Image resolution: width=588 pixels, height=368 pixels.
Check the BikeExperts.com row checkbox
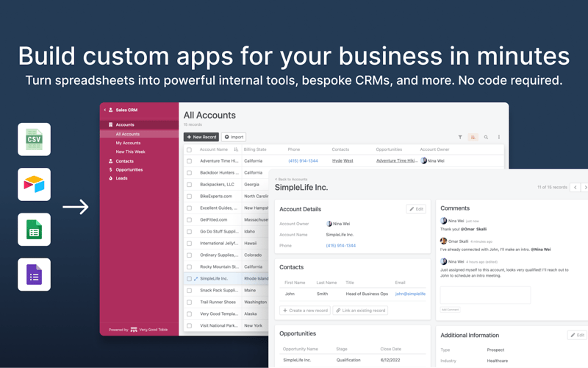(x=190, y=197)
